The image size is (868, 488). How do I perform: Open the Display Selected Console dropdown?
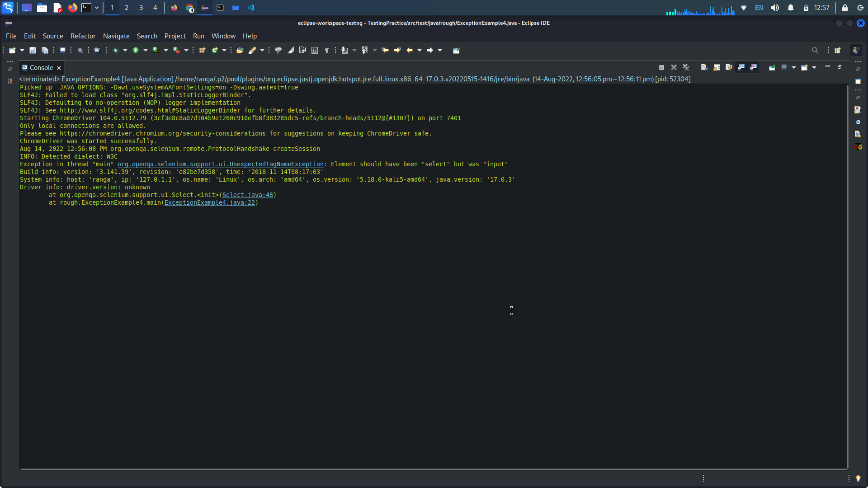pos(794,67)
